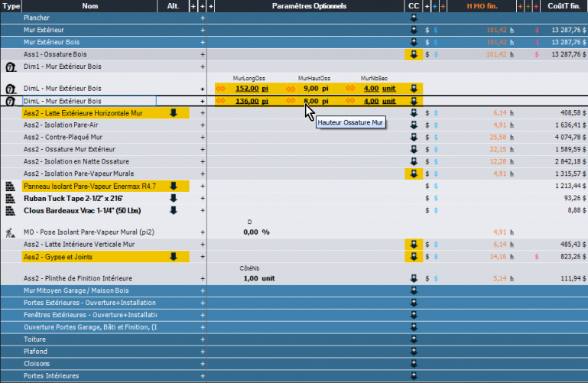The width and height of the screenshot is (588, 383).
Task: Click the 4,00 unit MurNbSec value in selected row
Action: [379, 101]
